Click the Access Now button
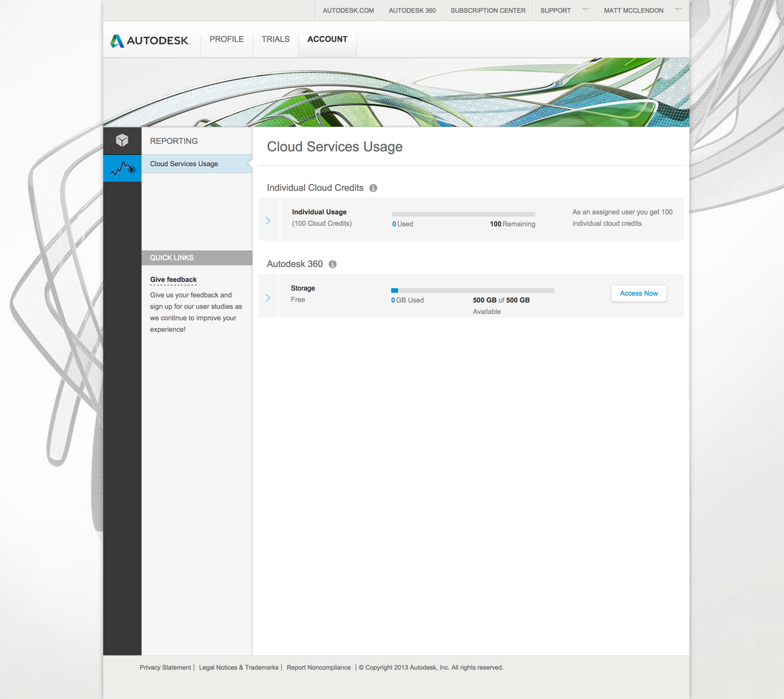784x699 pixels. click(x=639, y=293)
